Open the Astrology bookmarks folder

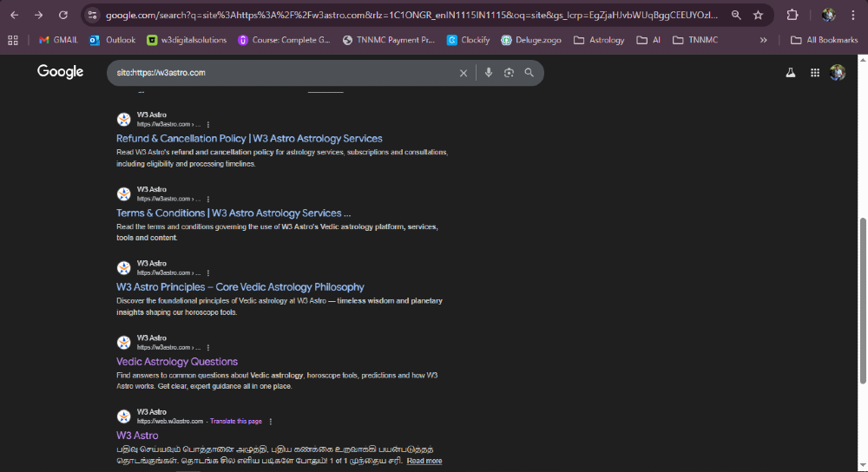[598, 40]
